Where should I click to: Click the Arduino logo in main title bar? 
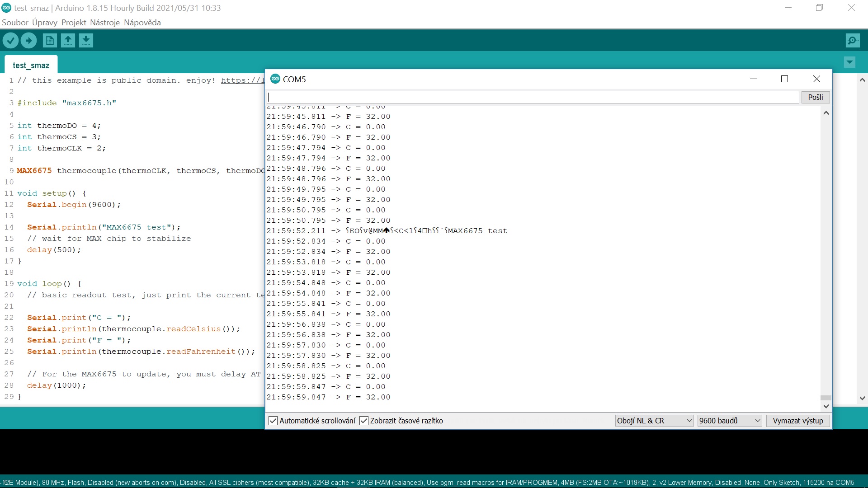coord(6,8)
